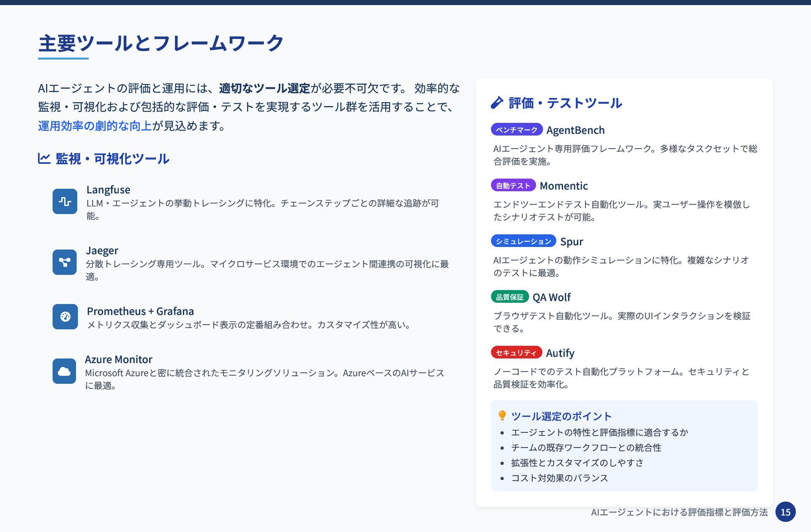Click the Prometheus + Grafana title

(140, 311)
